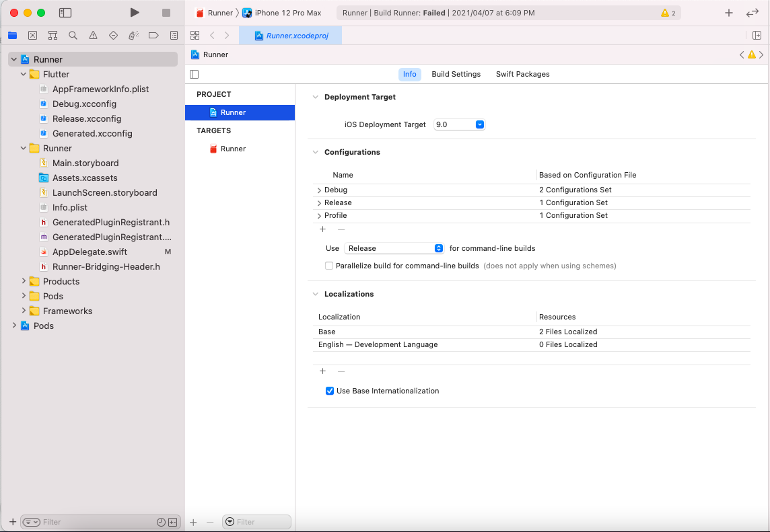Open Info.plist in the Runner folder
Image resolution: width=770 pixels, height=532 pixels.
(x=70, y=207)
